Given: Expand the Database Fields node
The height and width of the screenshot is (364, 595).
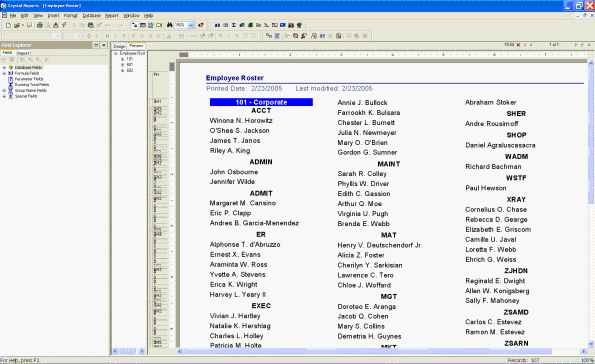Looking at the screenshot, I should tap(4, 68).
